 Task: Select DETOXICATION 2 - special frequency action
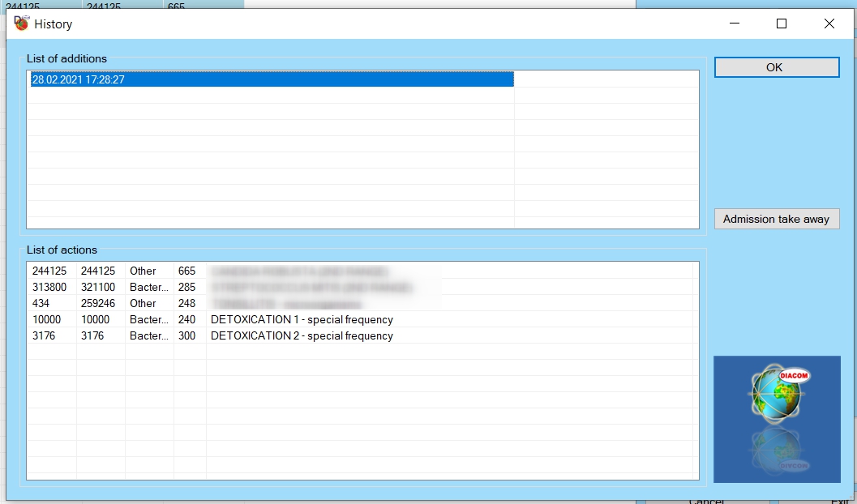(302, 336)
